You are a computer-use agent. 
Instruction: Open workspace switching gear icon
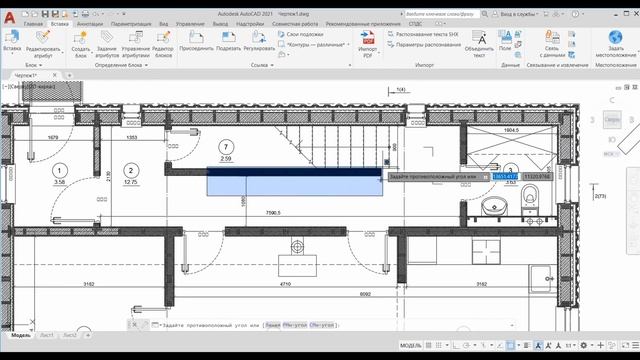click(x=584, y=345)
